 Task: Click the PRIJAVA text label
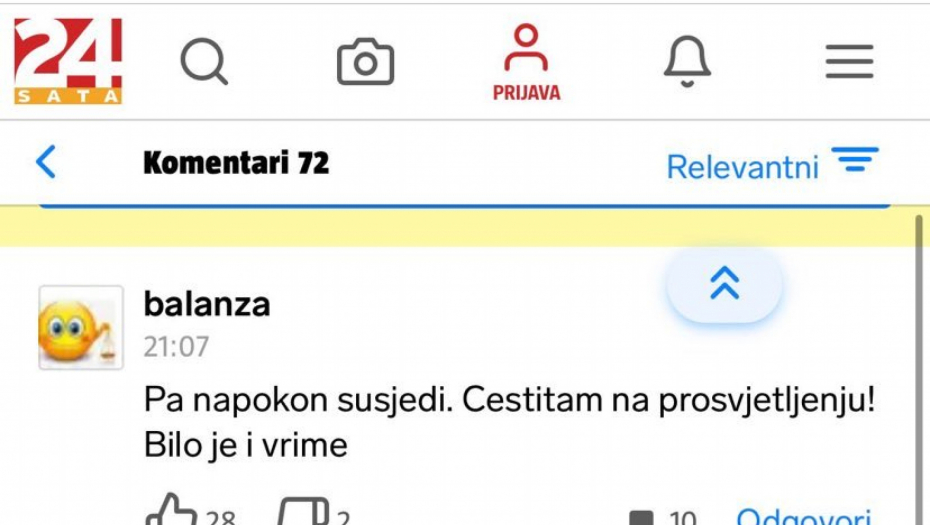coord(527,93)
